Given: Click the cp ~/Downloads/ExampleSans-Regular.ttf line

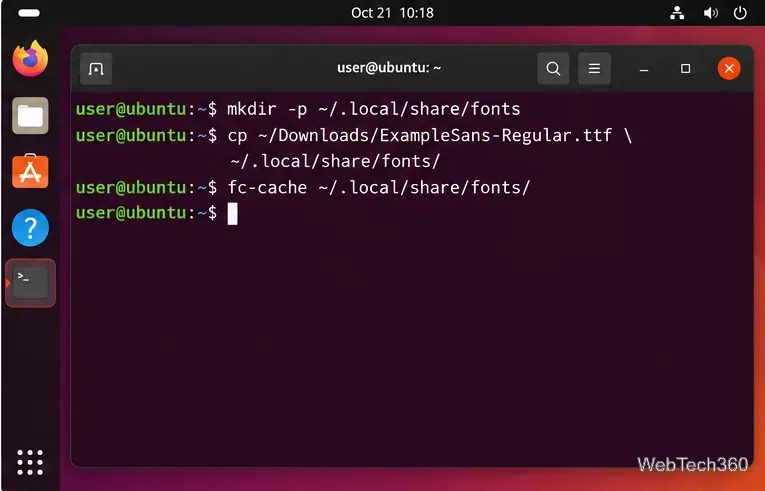Looking at the screenshot, I should click(x=429, y=135).
